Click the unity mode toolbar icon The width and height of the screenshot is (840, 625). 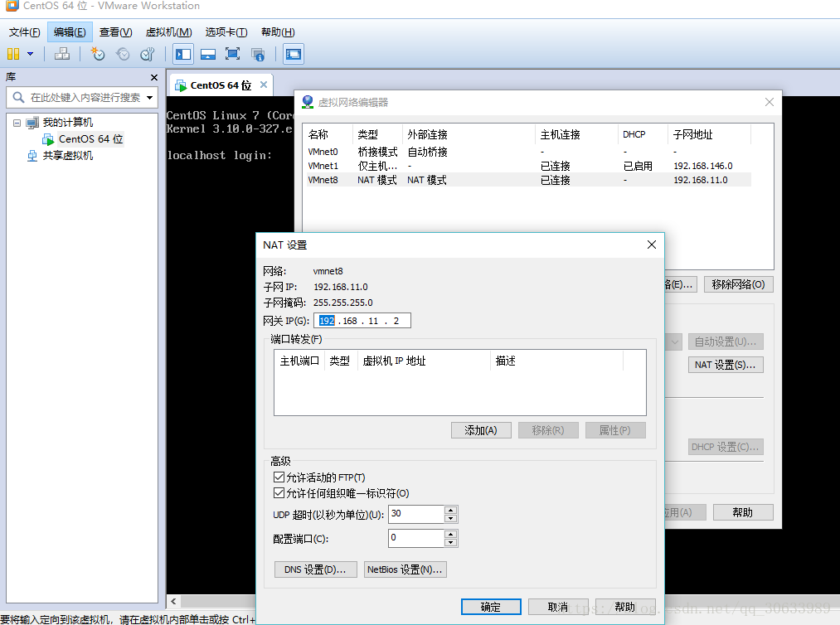coord(258,54)
